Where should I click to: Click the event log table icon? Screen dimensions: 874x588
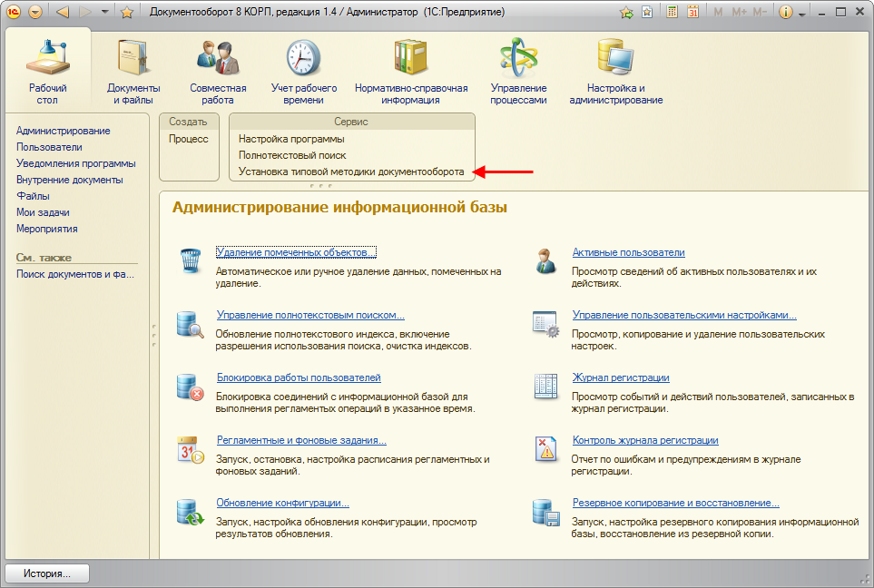[545, 387]
